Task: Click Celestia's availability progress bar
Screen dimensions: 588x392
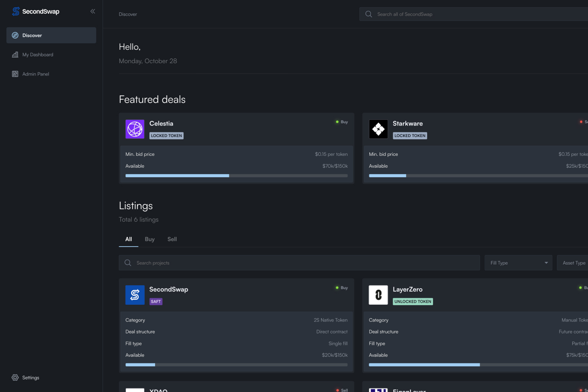Action: [237, 176]
